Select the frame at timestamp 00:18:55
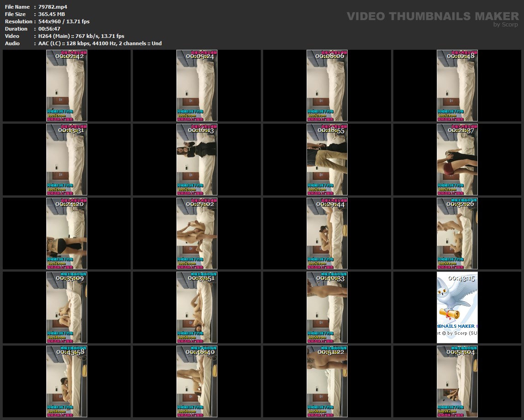This screenshot has height=420, width=524. pyautogui.click(x=327, y=159)
